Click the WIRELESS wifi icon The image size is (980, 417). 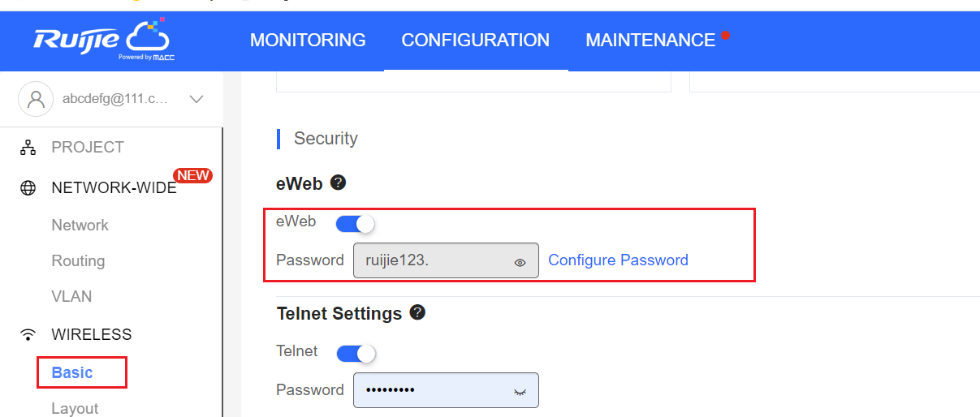pyautogui.click(x=28, y=334)
